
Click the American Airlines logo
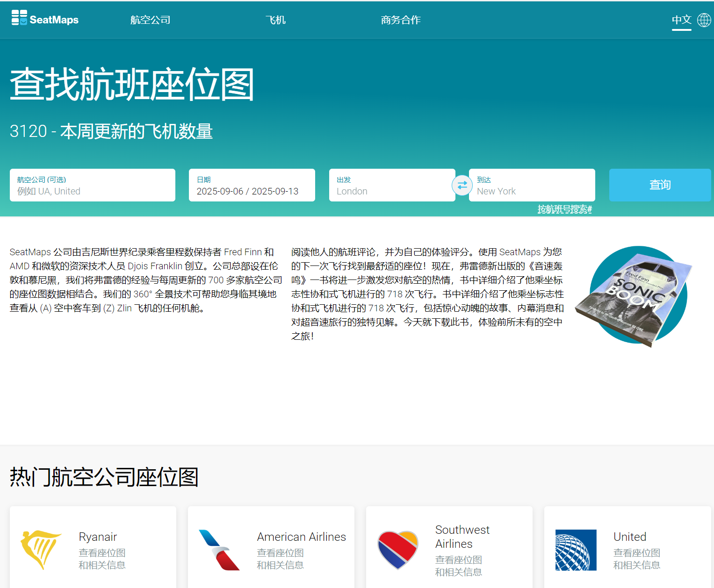tap(219, 550)
